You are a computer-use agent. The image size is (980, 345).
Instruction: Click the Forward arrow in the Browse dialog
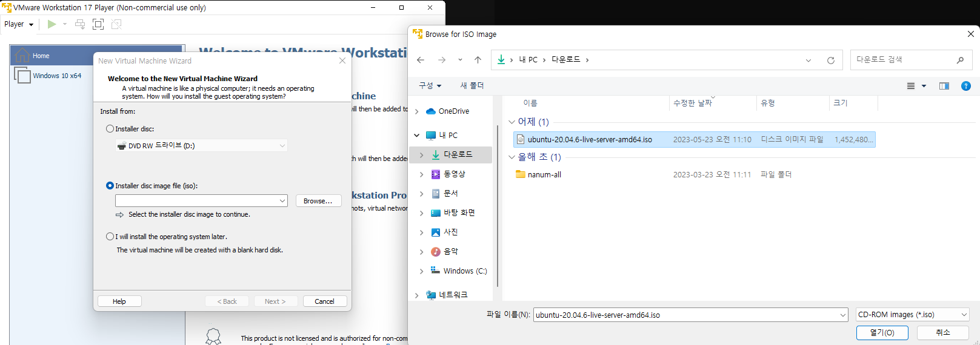(x=442, y=60)
